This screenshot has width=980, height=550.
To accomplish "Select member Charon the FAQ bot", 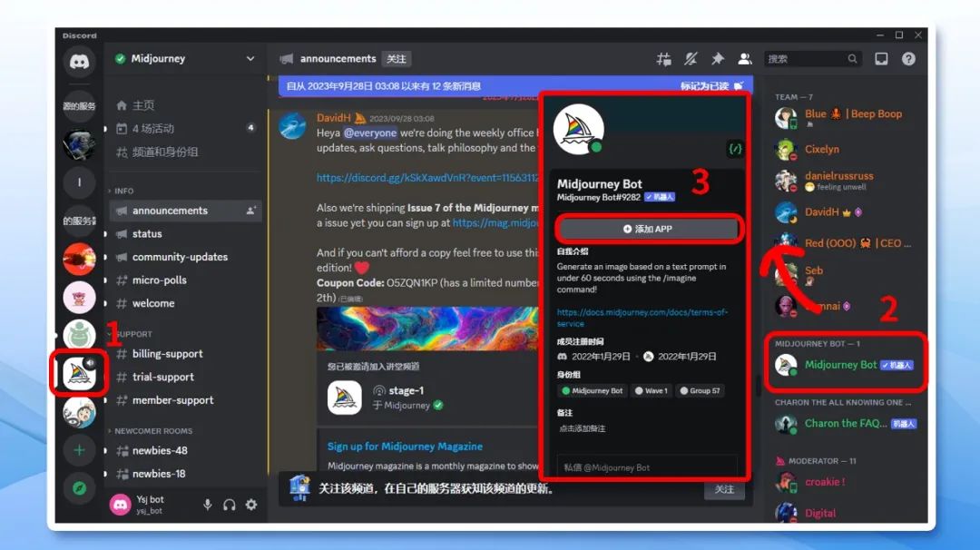I will [846, 424].
